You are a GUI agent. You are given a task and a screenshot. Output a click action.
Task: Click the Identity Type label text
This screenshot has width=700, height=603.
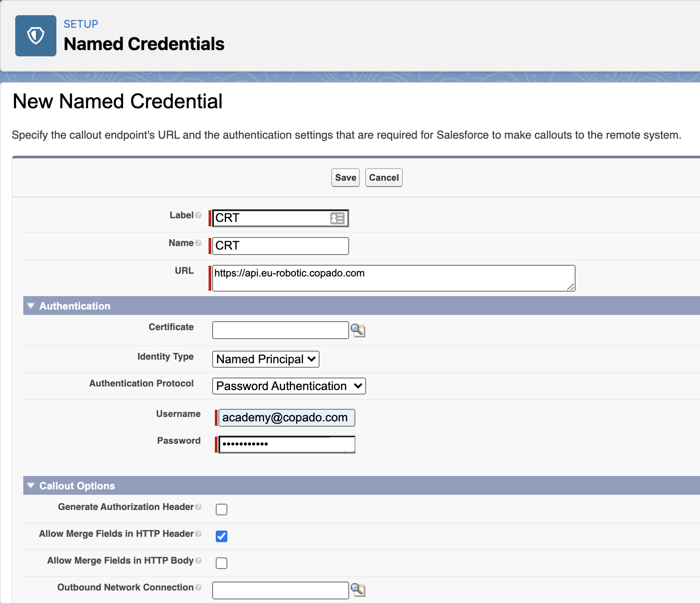166,357
